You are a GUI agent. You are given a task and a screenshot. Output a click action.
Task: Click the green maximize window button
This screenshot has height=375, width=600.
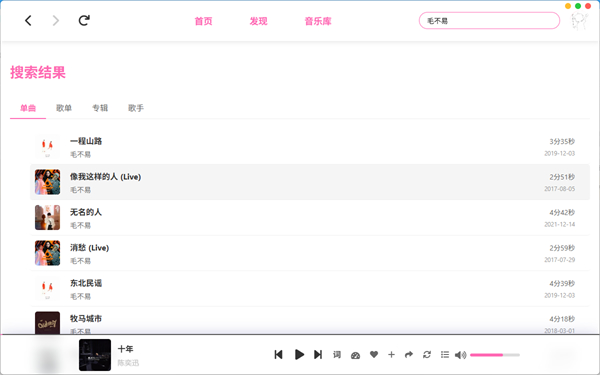click(578, 6)
